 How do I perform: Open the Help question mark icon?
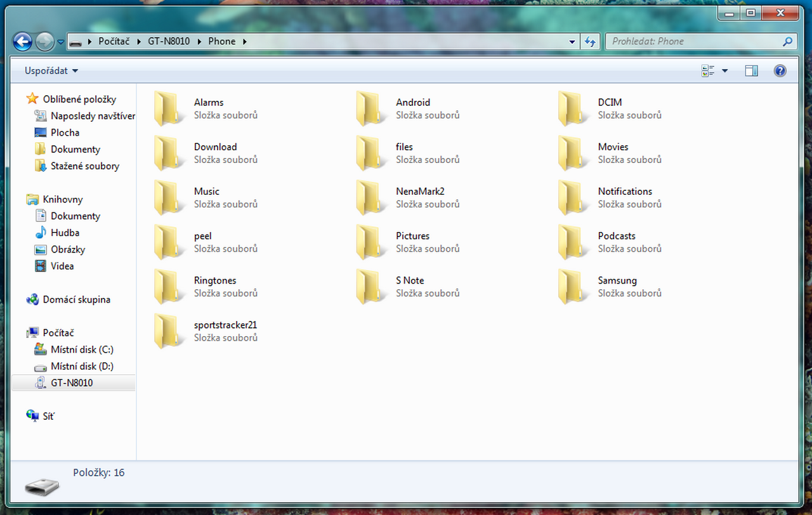(x=780, y=71)
